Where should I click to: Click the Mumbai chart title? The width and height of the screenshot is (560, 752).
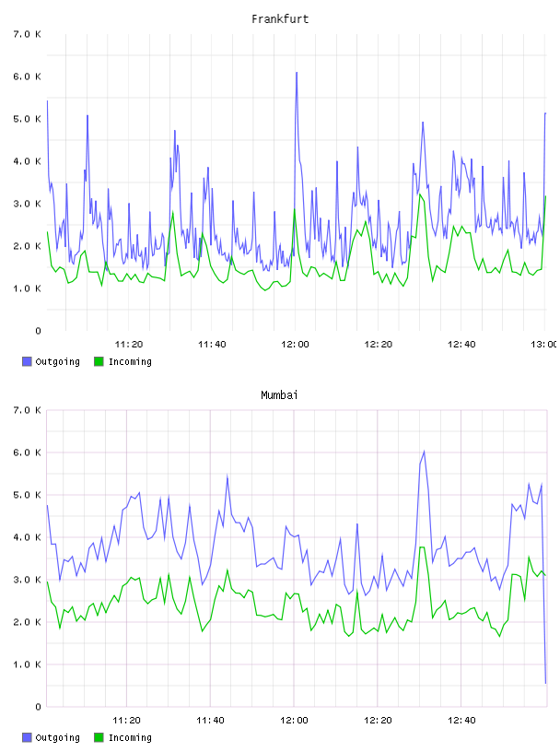[x=279, y=395]
